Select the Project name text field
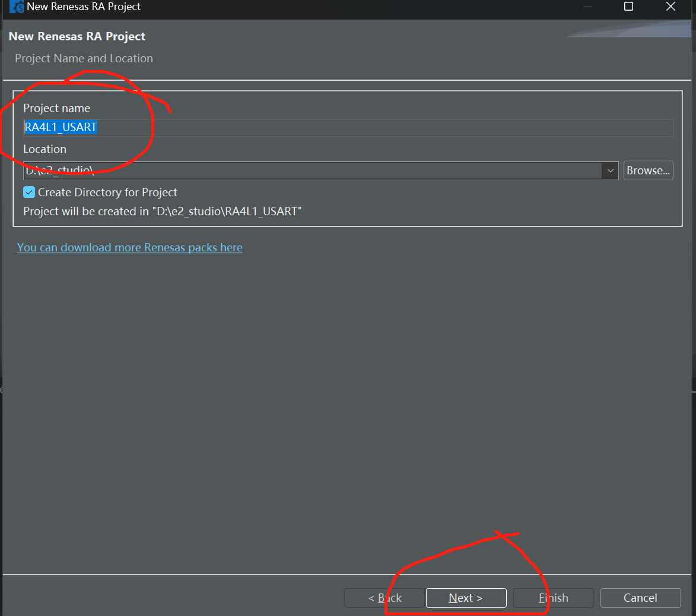 (348, 127)
